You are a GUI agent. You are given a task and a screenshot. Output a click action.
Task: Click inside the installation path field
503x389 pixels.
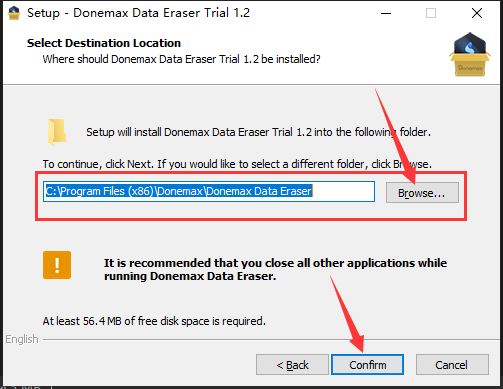click(x=209, y=191)
